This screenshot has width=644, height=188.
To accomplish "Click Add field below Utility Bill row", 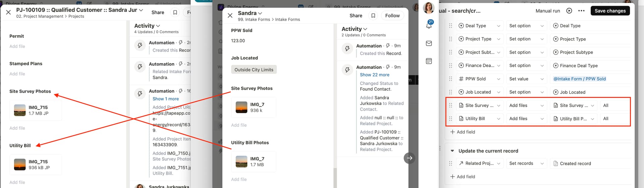I will [x=463, y=132].
